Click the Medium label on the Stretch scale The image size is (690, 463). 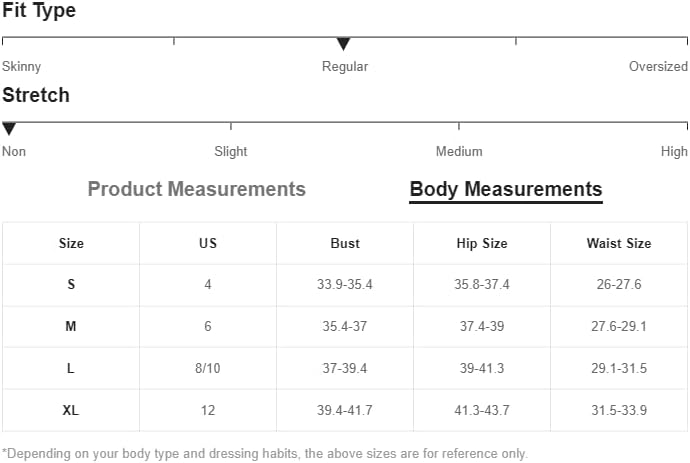pyautogui.click(x=459, y=151)
